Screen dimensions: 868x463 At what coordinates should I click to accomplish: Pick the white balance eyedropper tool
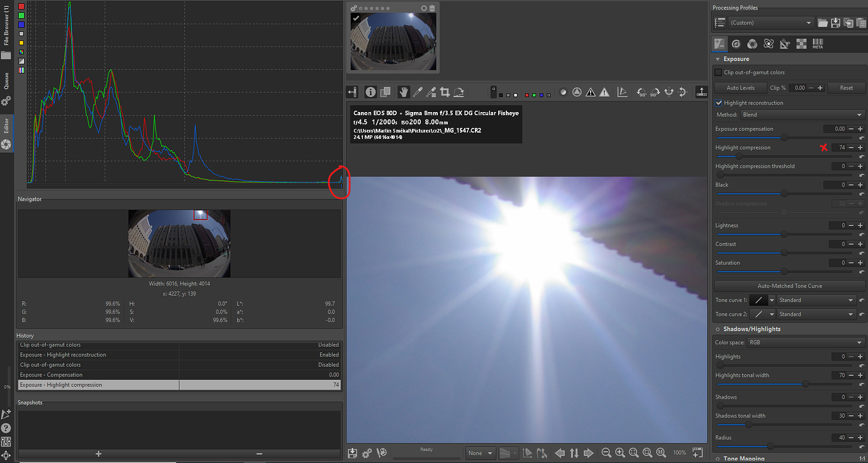[x=417, y=92]
